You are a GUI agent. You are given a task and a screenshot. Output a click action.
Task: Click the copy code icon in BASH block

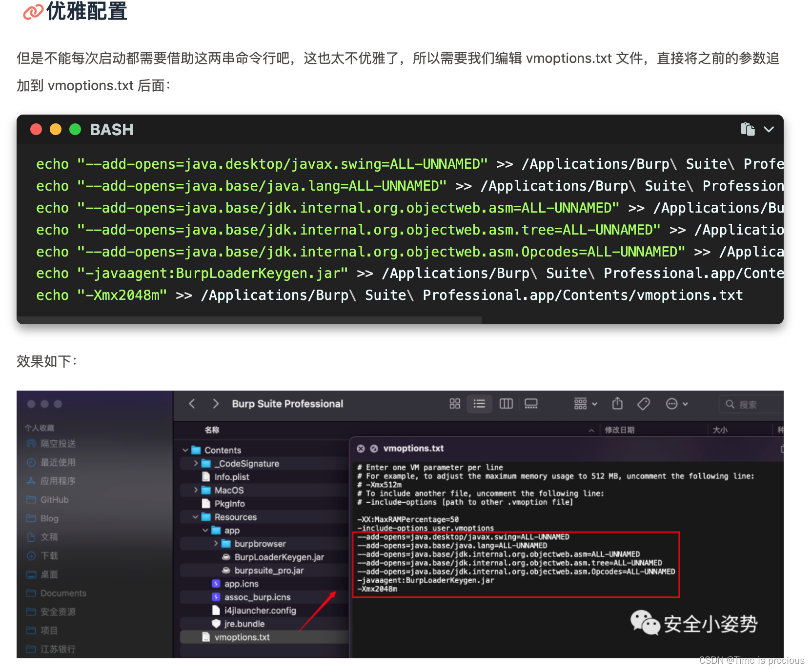[748, 129]
